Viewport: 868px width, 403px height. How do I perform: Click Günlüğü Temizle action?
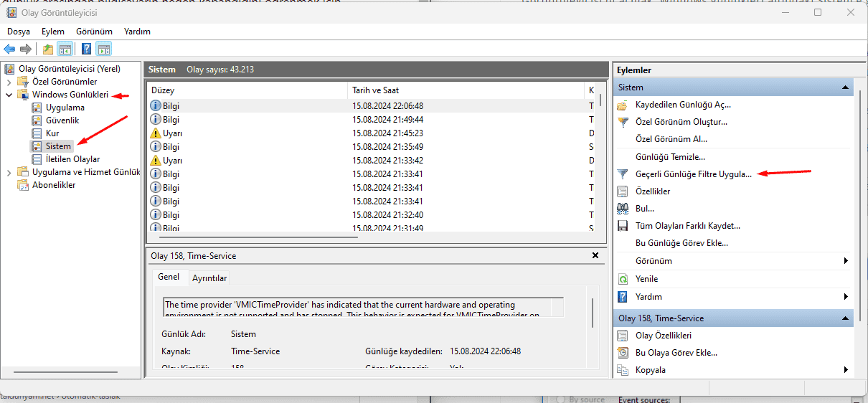[x=670, y=156]
